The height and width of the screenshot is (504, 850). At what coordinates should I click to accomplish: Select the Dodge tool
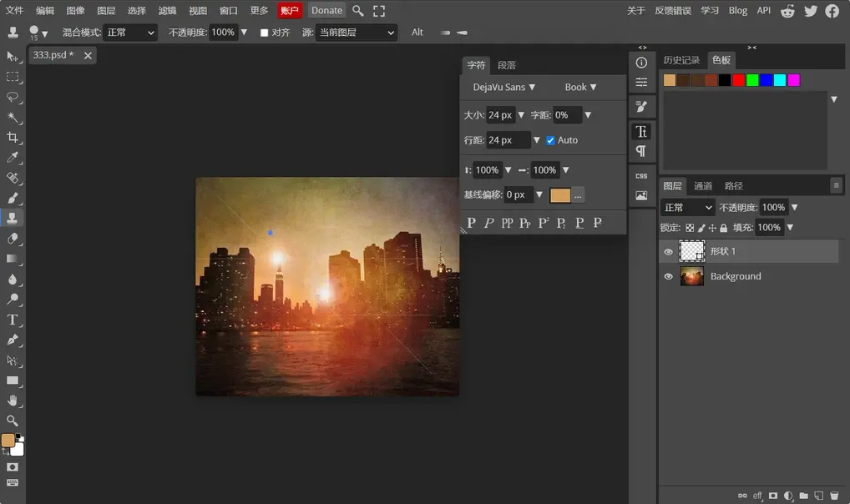[12, 300]
